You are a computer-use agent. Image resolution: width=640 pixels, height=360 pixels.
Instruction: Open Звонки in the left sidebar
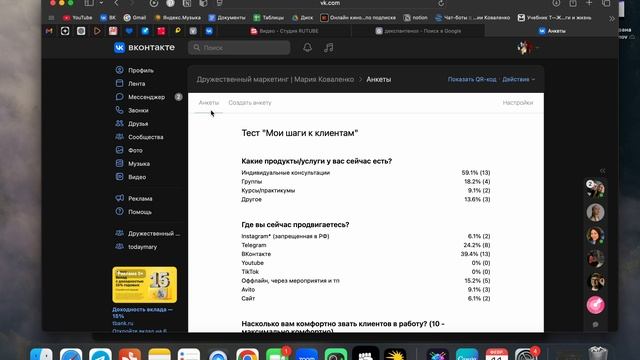(x=132, y=110)
